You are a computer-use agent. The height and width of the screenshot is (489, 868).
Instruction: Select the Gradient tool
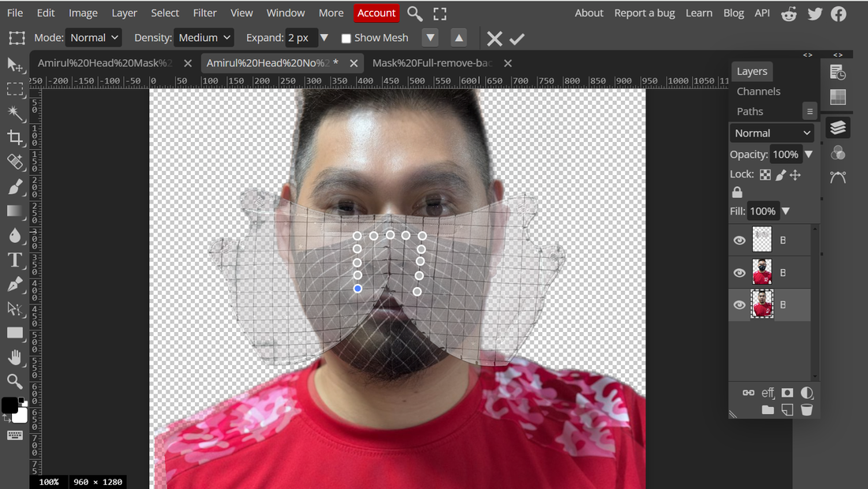pyautogui.click(x=15, y=211)
